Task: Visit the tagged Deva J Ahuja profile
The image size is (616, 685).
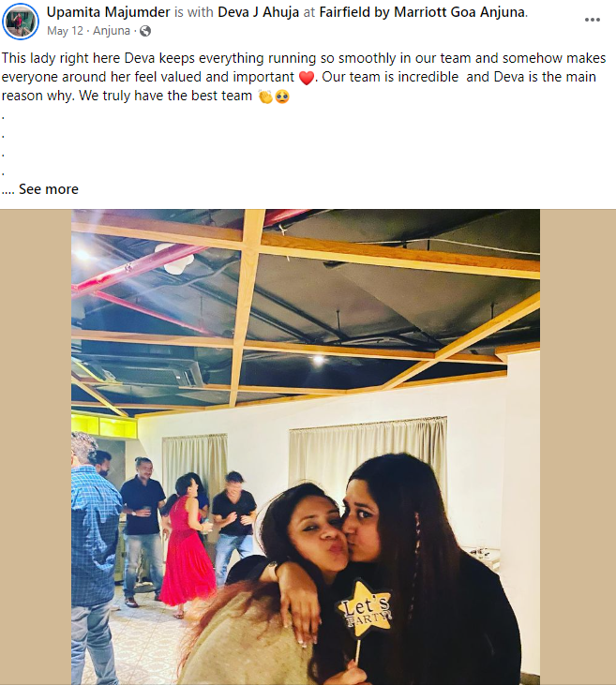Action: [x=259, y=12]
